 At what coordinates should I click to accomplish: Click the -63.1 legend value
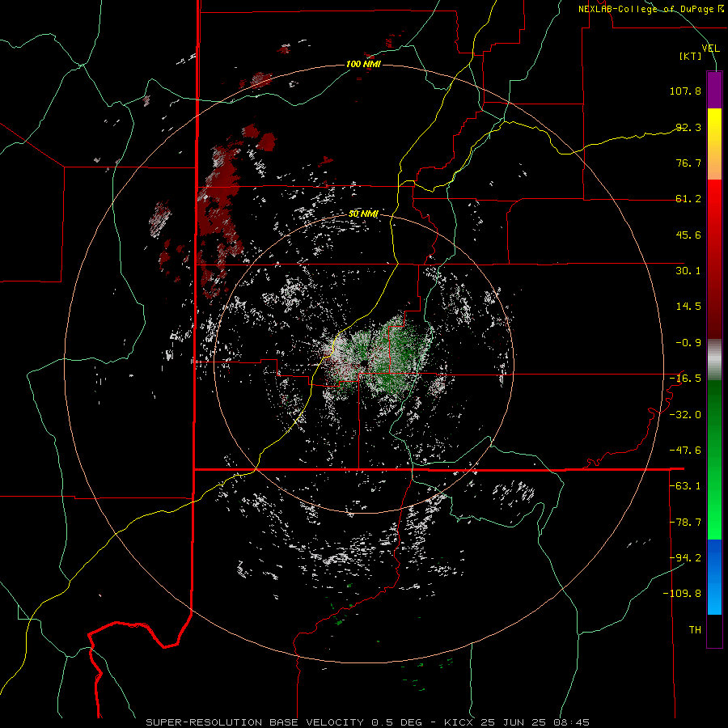[x=685, y=486]
